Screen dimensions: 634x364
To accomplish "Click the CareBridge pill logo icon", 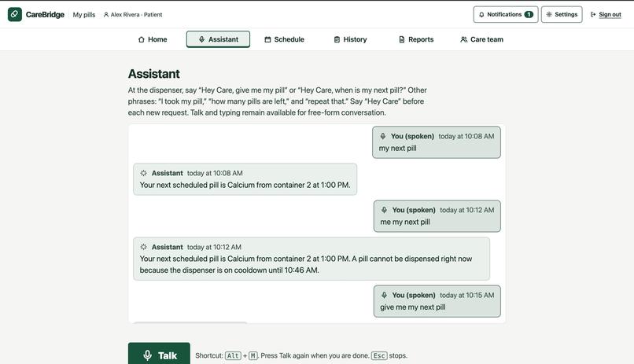I will pos(15,14).
